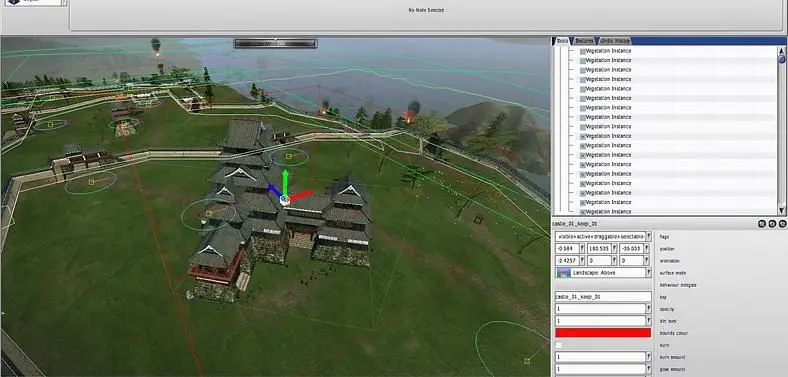Screen dimensions: 788x377
Task: Click arrow beside the -35.003 position value
Action: coord(648,248)
